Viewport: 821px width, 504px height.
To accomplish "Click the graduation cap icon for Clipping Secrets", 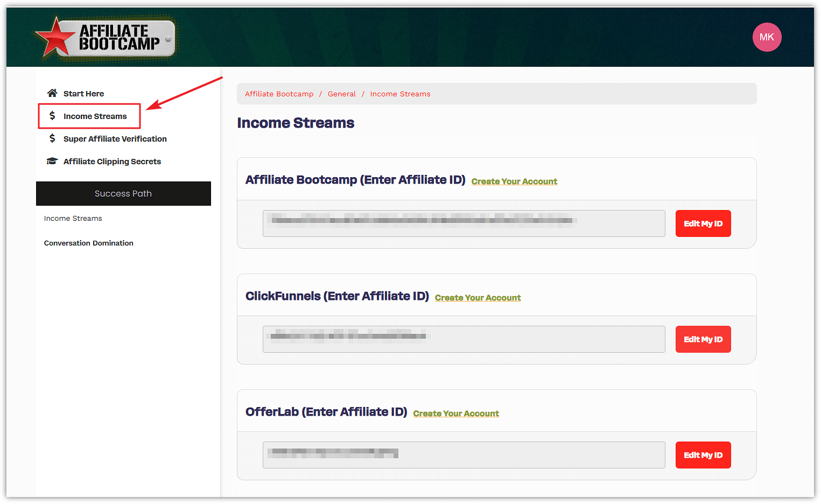I will point(52,161).
